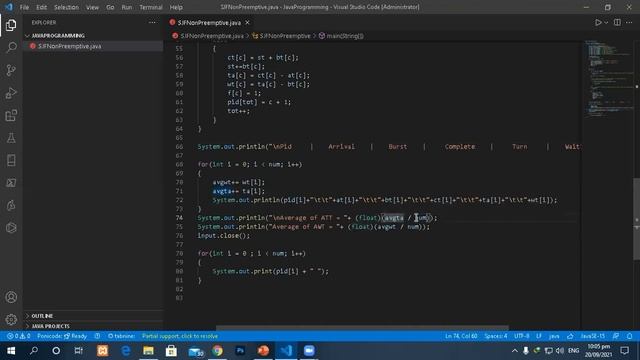Screen dimensions: 640x360
Task: Open File Explorer from the taskbar
Action: [x=148, y=351]
